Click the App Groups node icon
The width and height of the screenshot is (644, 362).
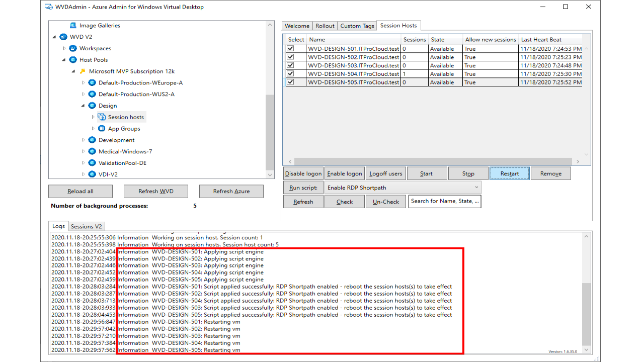click(x=102, y=129)
